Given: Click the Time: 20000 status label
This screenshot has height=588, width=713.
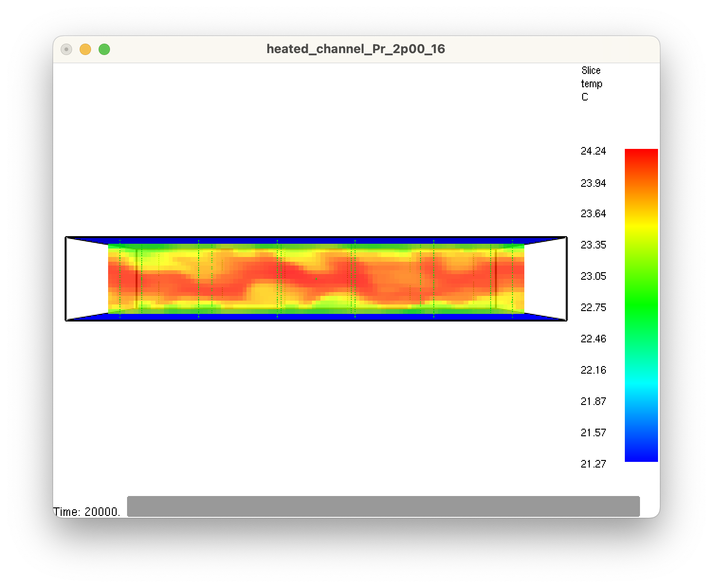Looking at the screenshot, I should coord(87,511).
